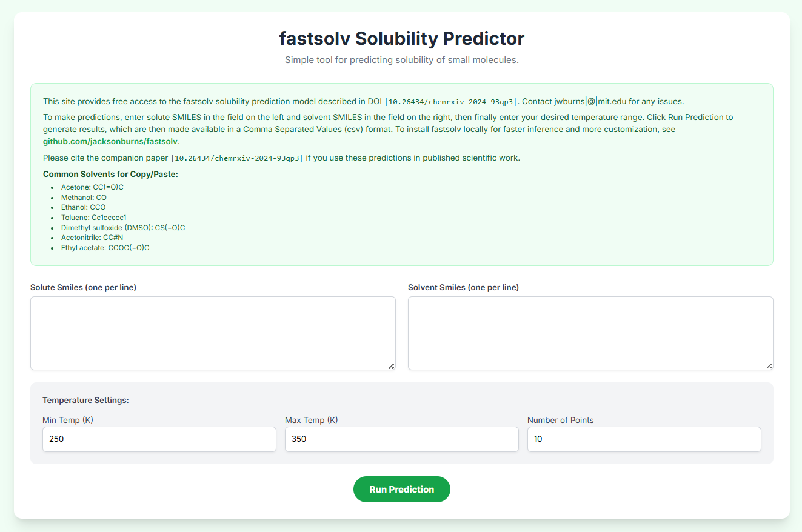Select the Max Temp (K) field

pos(402,439)
